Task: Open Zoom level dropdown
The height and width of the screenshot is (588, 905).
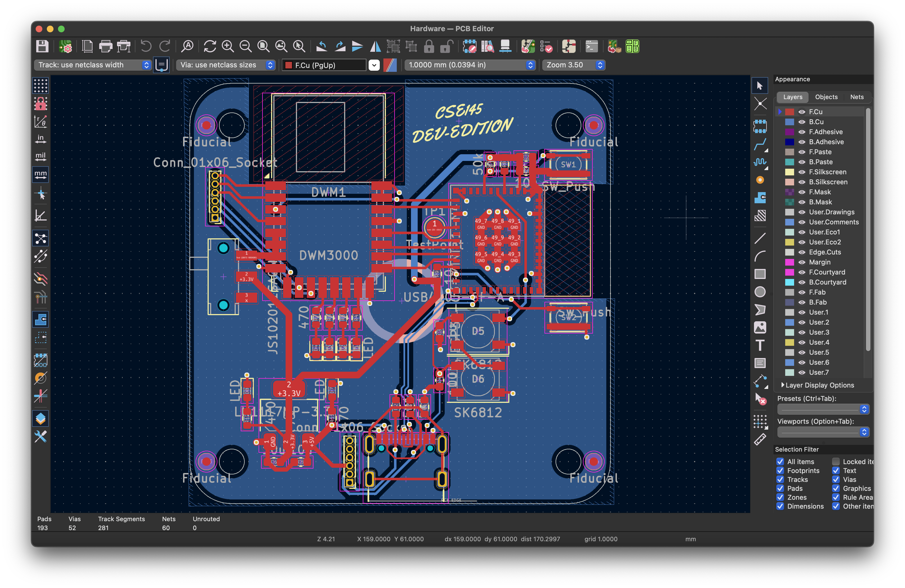Action: (573, 65)
